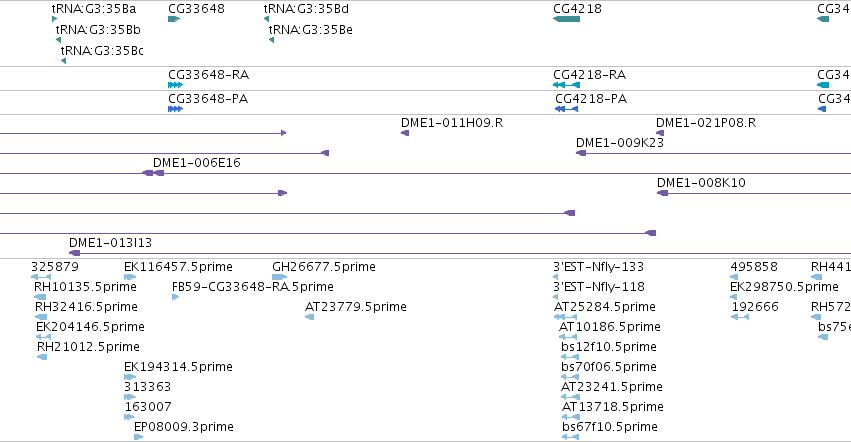The height and width of the screenshot is (442, 851).
Task: Click the DME1-008K10 clone end arrow
Action: tap(662, 193)
